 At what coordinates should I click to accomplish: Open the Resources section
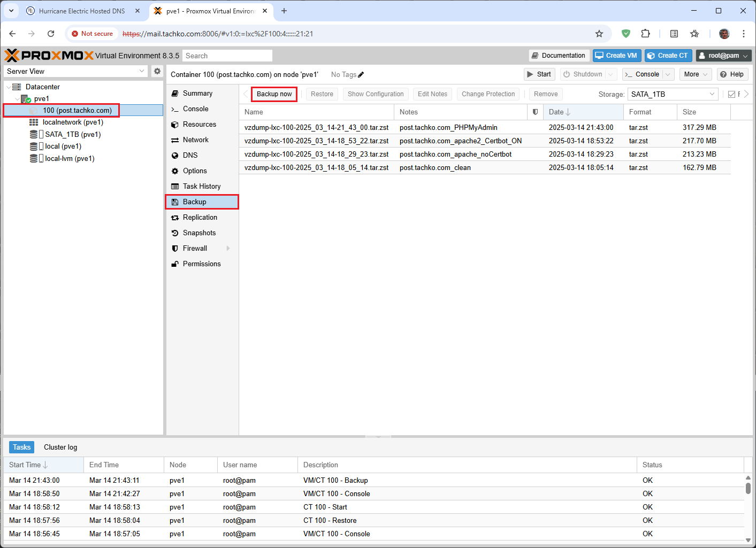click(202, 124)
